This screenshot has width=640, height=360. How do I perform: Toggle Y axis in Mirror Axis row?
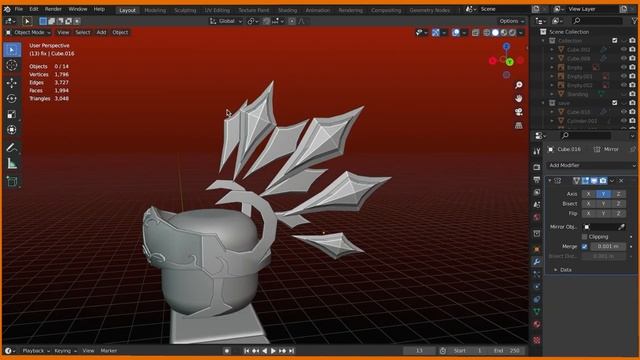[x=603, y=194]
